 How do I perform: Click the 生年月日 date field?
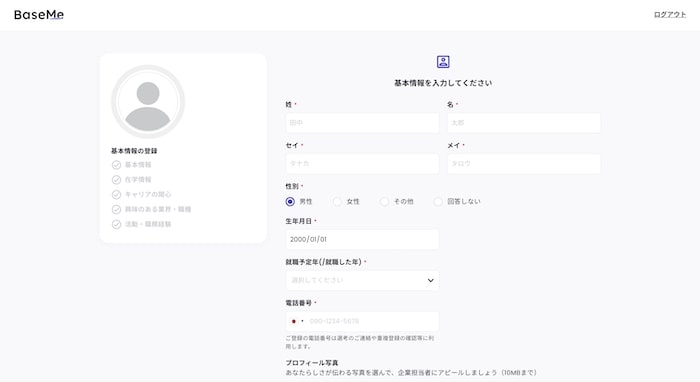tap(362, 240)
